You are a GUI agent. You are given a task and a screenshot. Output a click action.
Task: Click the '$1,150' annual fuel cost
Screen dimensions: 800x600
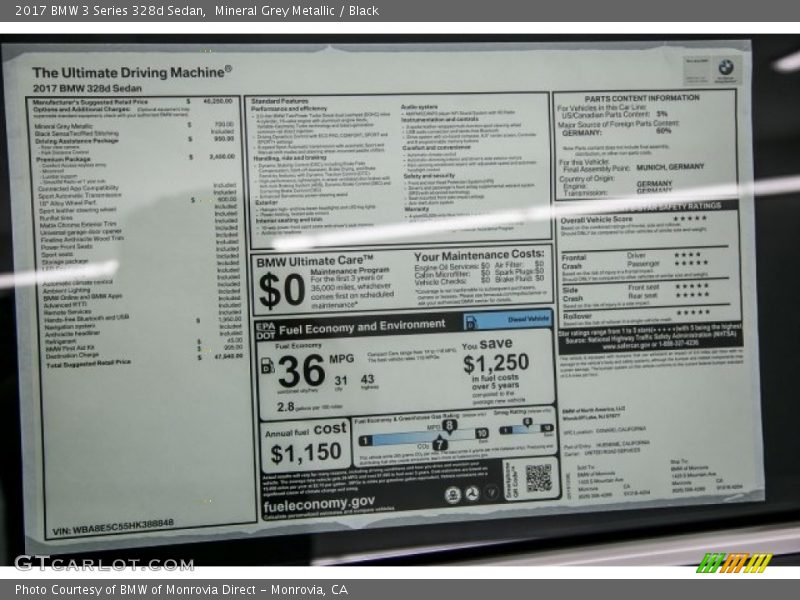point(306,453)
